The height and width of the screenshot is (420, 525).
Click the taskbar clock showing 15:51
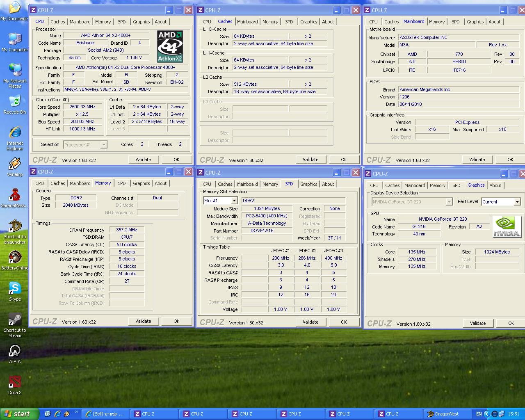[x=514, y=414]
